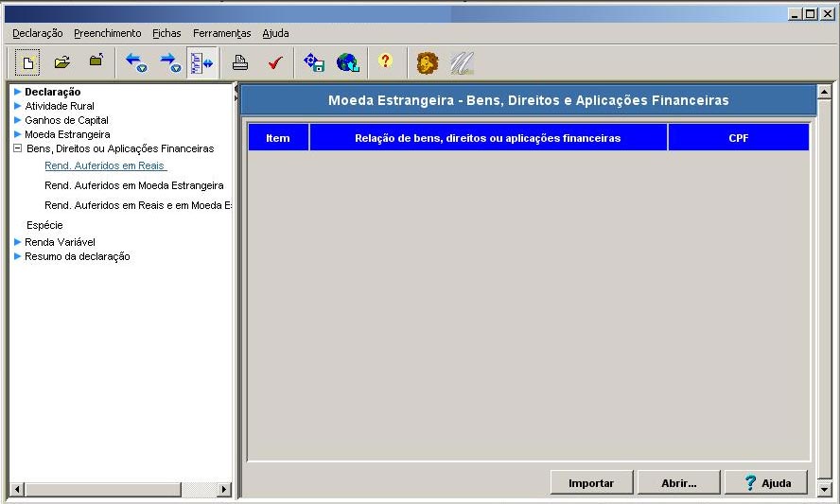
Task: Click the Importar button
Action: [x=591, y=483]
